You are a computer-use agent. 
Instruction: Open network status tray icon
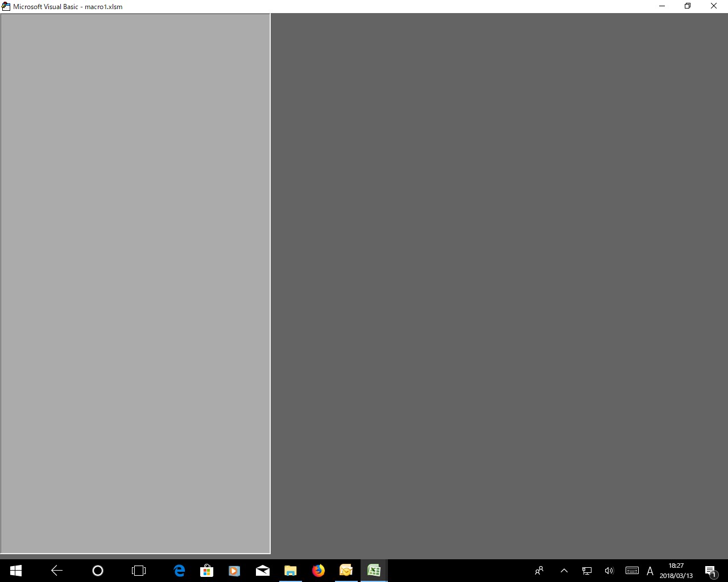[587, 571]
